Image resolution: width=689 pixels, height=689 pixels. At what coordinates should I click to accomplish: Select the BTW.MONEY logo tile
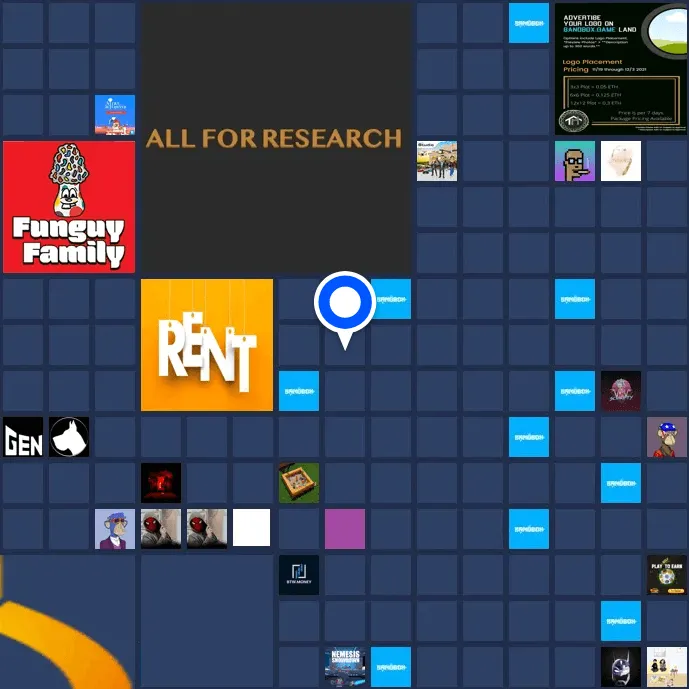tap(299, 575)
